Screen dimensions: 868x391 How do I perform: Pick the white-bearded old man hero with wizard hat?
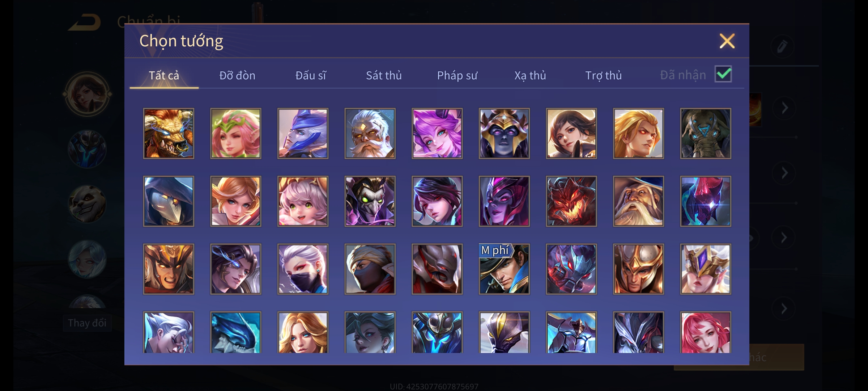tap(638, 201)
